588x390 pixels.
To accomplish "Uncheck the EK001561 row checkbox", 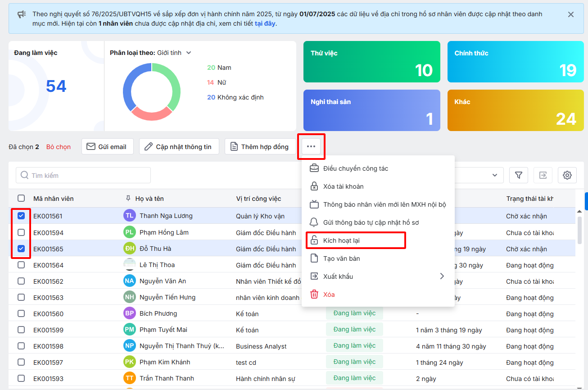I will pyautogui.click(x=21, y=216).
